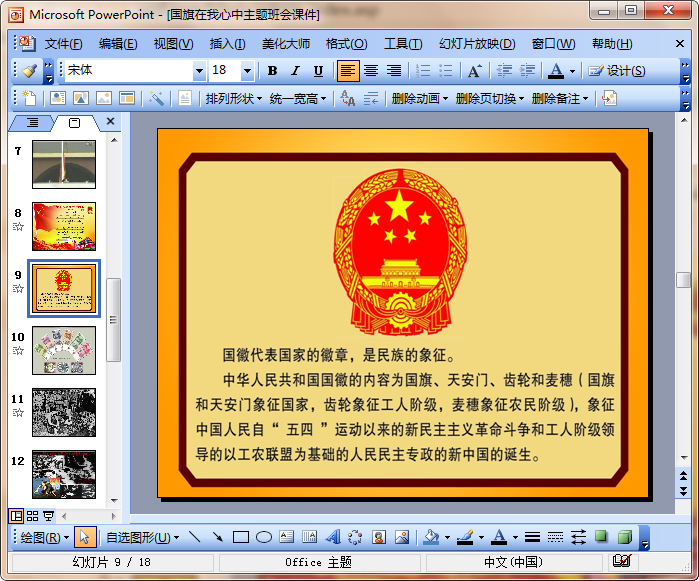Open 删除备注 dropdown
Screen dimensions: 699x581
click(x=559, y=98)
